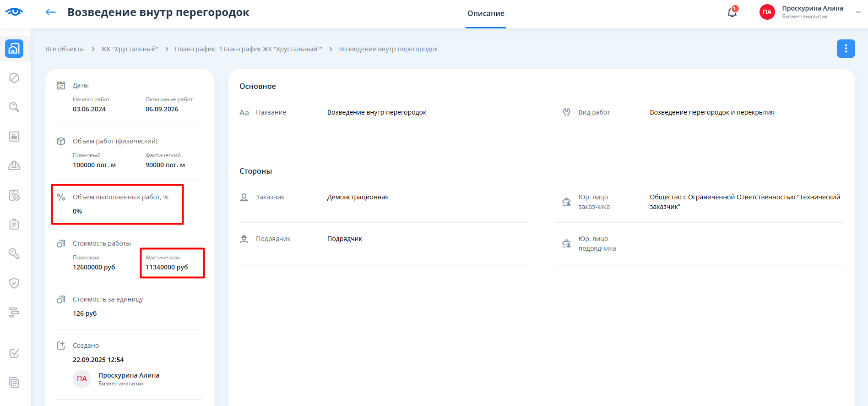Open ЖК "Хрустальный" breadcrumb link
This screenshot has height=406, width=868.
[x=130, y=49]
